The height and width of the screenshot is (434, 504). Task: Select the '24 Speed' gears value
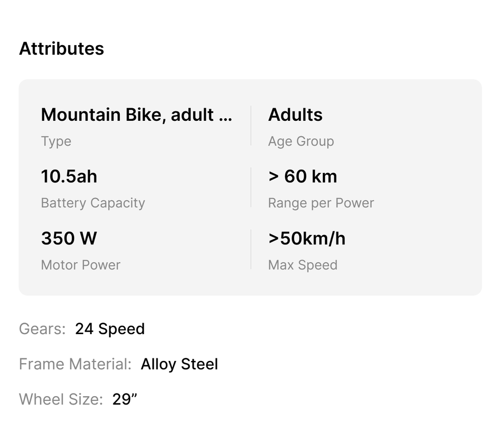click(110, 329)
